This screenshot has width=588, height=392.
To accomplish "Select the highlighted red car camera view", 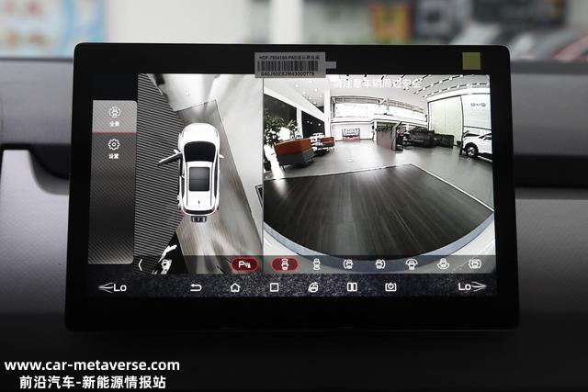I will (285, 264).
